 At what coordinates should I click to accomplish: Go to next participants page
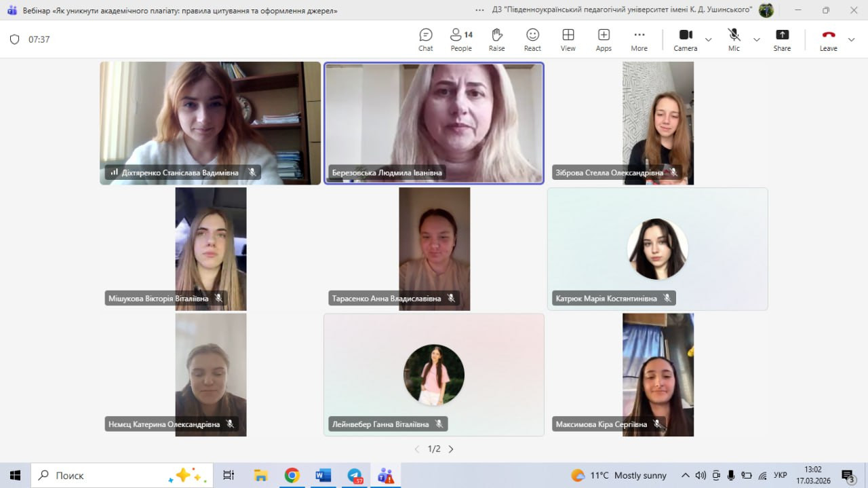tap(451, 449)
